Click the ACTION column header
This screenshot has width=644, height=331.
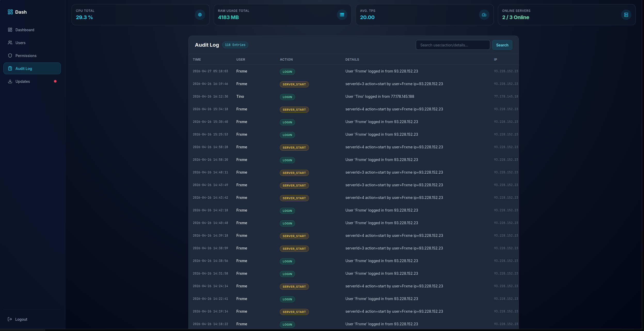click(x=287, y=60)
